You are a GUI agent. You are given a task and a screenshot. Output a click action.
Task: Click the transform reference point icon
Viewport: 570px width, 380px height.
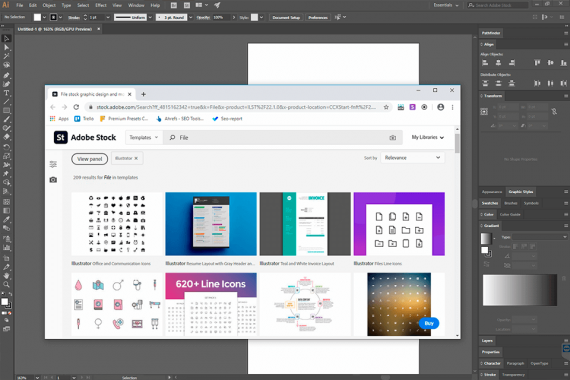coord(484,112)
